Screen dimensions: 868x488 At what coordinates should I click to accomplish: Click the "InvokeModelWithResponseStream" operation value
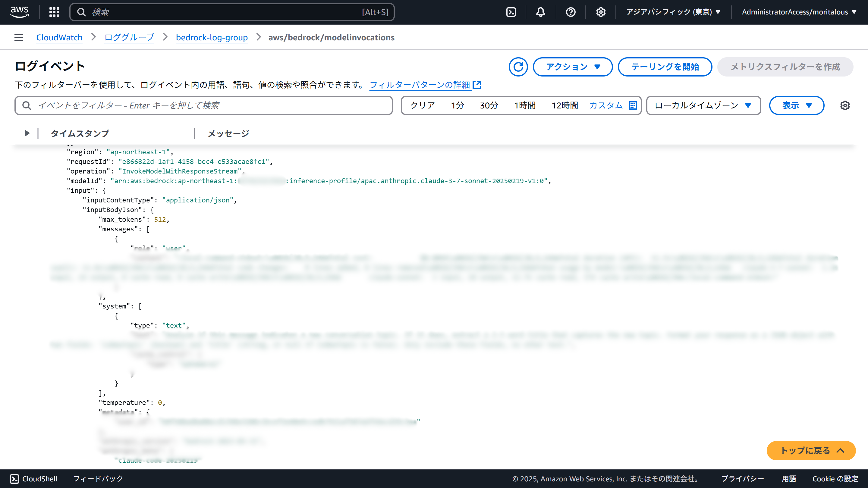180,171
